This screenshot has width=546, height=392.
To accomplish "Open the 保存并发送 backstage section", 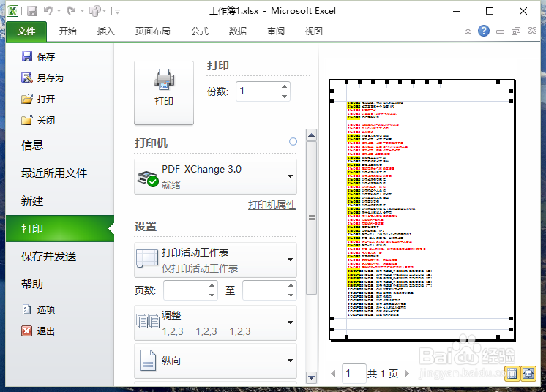I will 48,257.
